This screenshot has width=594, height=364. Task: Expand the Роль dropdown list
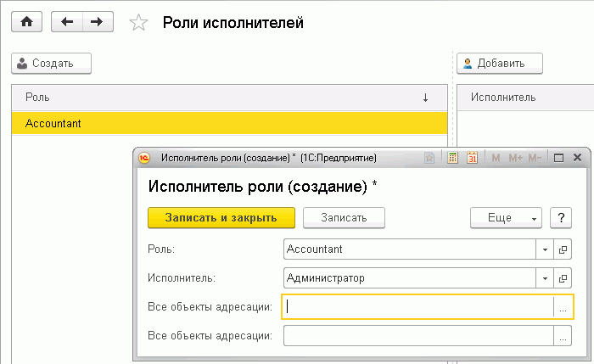(x=545, y=249)
